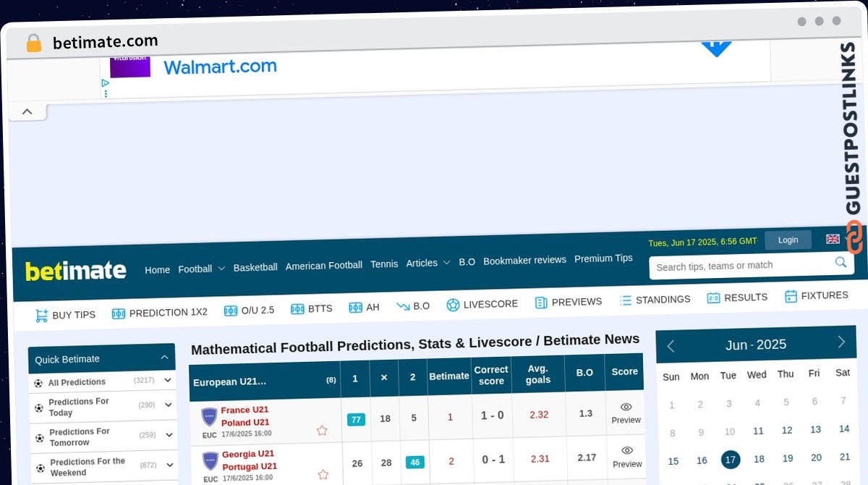The height and width of the screenshot is (485, 868).
Task: Click the RESULTS scoreboard icon
Action: pyautogui.click(x=713, y=298)
